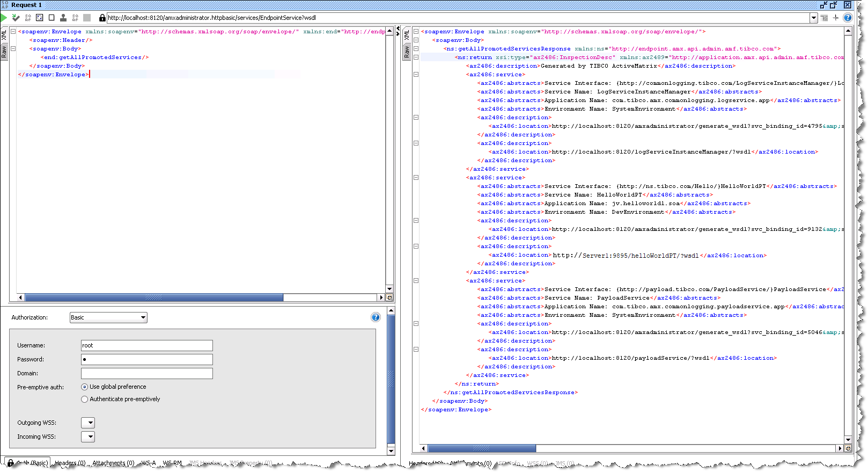Click the recreate request icon in toolbar
The height and width of the screenshot is (472, 868).
(40, 18)
